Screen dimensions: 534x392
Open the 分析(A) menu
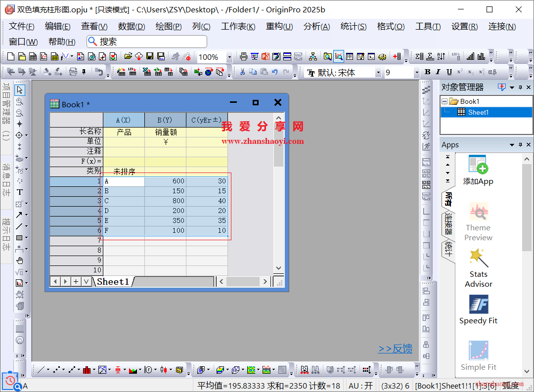[x=316, y=27]
